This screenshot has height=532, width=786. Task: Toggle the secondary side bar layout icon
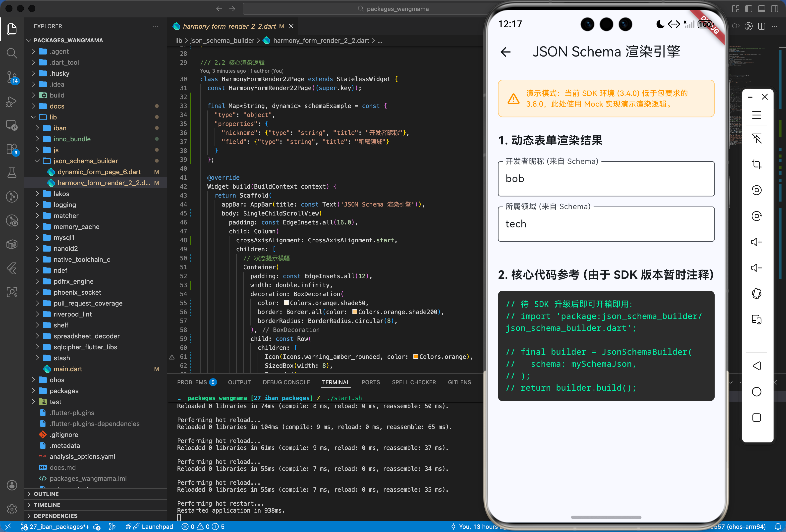click(x=774, y=9)
